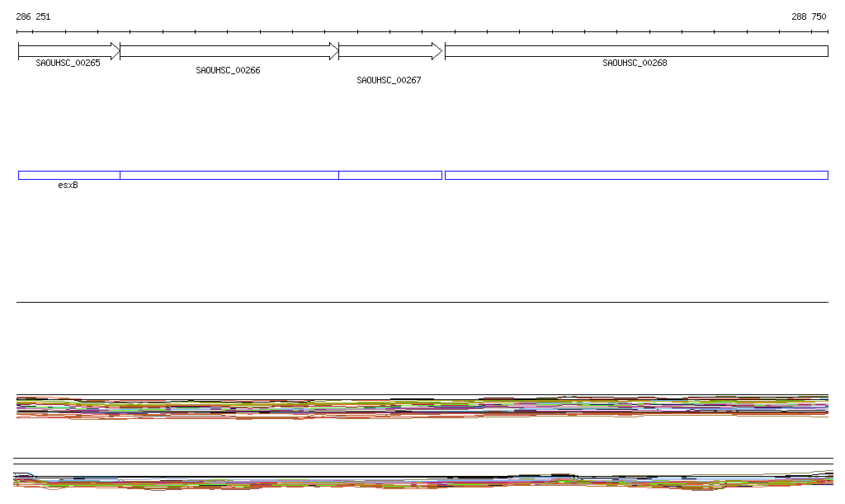Click the genome position ruler scale
The height and width of the screenshot is (504, 845).
[x=422, y=32]
